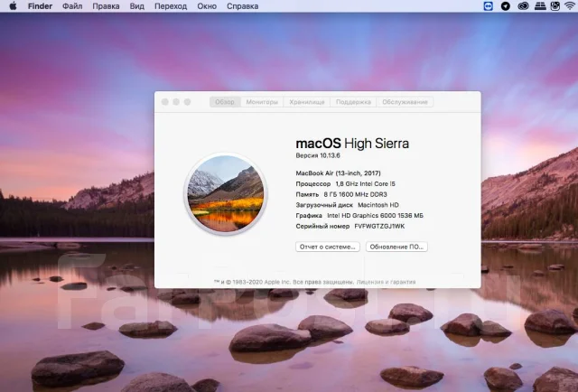Open the Вид menu
The height and width of the screenshot is (392, 578).
(x=136, y=6)
